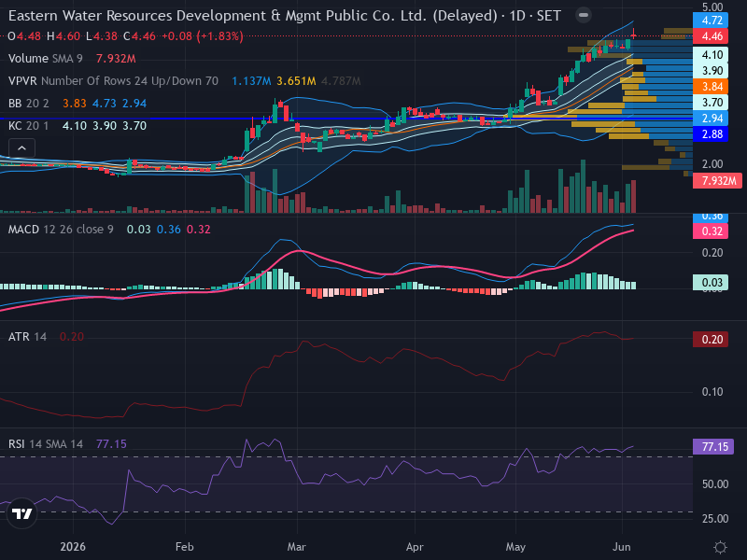Screen dimensions: 747x560
Task: Click the Mar label on time axis
Action: 296,547
